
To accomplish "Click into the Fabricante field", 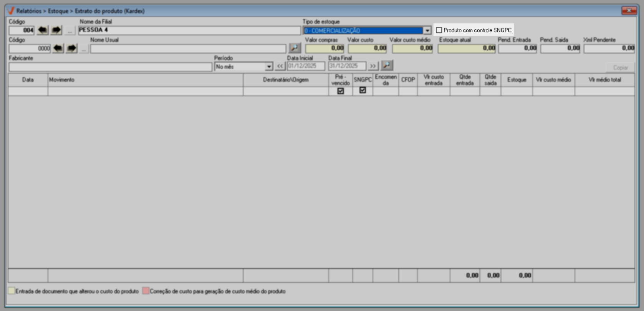I will [110, 67].
